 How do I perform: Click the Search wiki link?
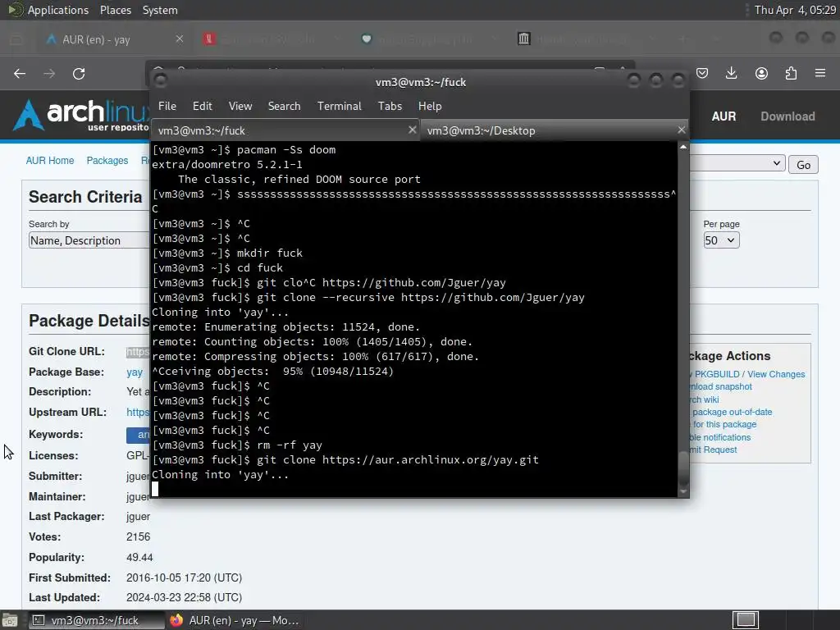coord(705,399)
